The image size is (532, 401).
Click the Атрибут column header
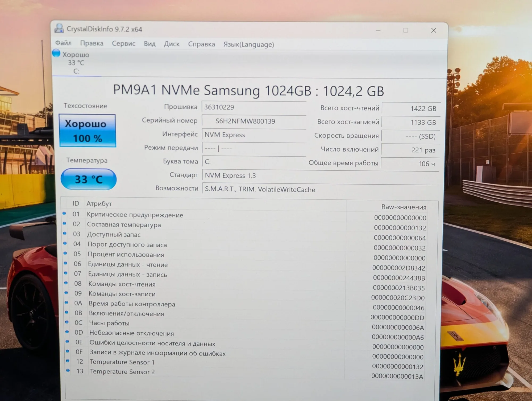tap(99, 204)
